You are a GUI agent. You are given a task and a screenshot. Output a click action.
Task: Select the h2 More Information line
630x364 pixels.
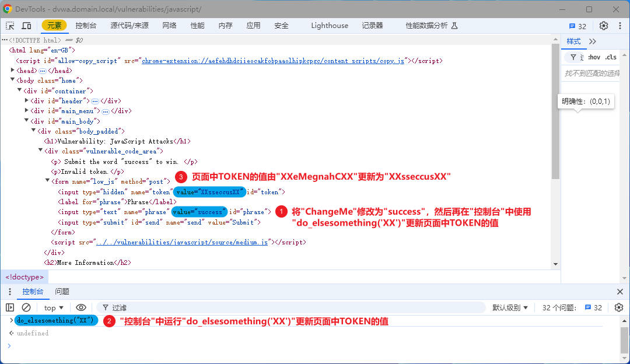click(87, 262)
